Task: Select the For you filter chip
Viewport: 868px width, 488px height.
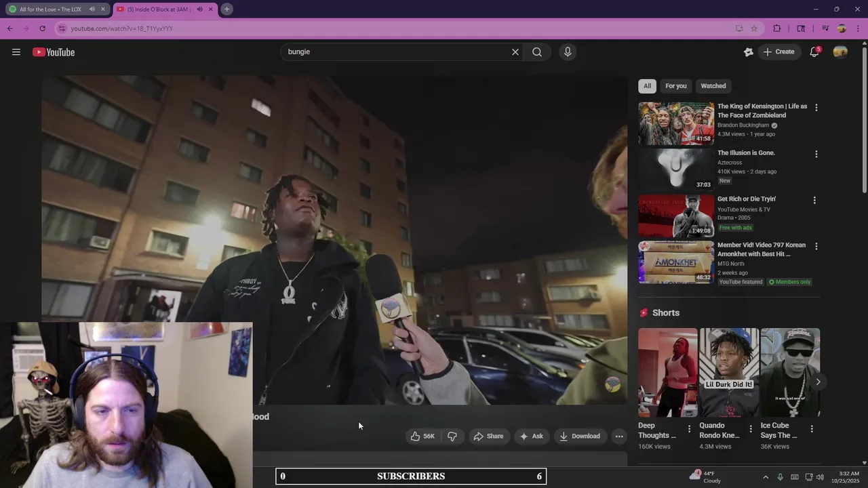Action: [x=675, y=86]
